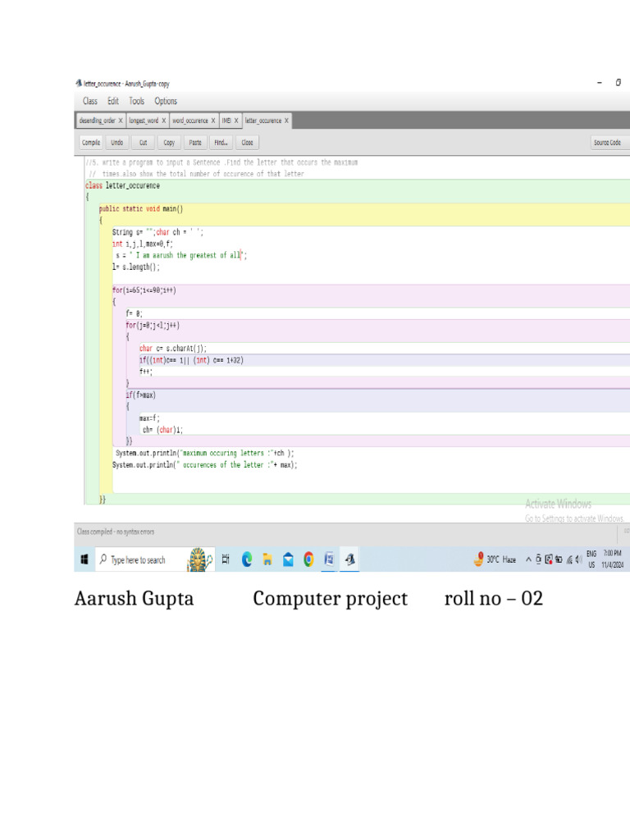The height and width of the screenshot is (840, 630).
Task: Open the Windows Start menu
Action: pyautogui.click(x=84, y=559)
